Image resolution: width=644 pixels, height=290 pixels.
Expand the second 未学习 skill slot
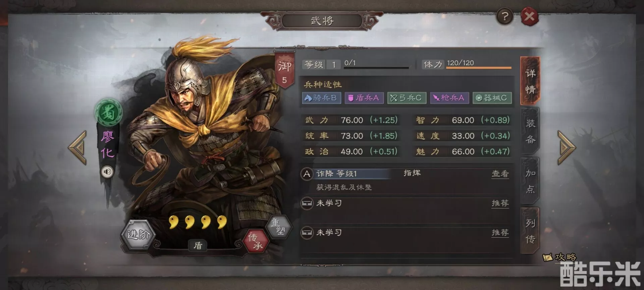click(x=406, y=233)
